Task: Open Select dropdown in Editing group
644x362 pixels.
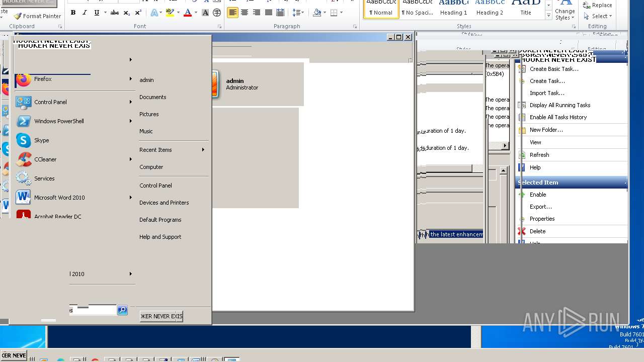Action: coord(598,16)
